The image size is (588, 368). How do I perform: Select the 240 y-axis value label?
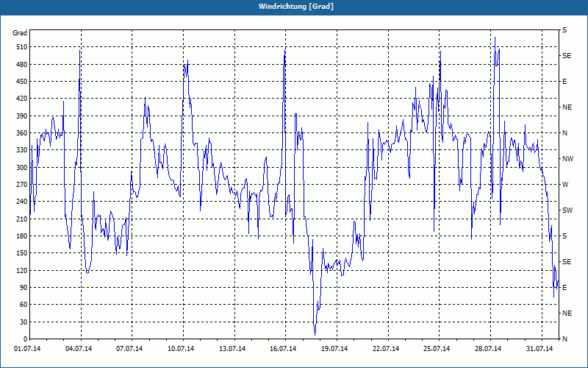(22, 202)
